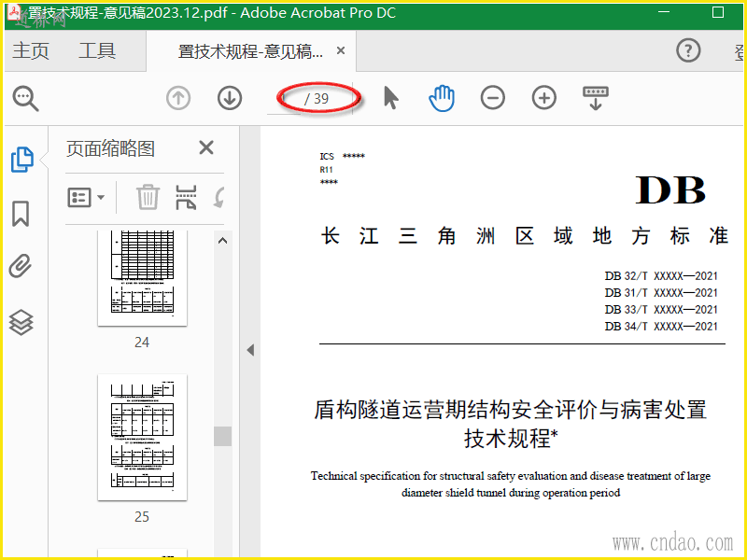Click the Adobe PDF icon in title bar
The image size is (747, 560).
pos(14,11)
